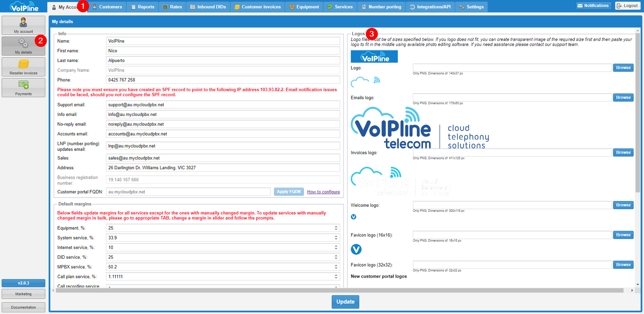Browse for the Logo file
The width and height of the screenshot is (644, 314).
tap(623, 68)
